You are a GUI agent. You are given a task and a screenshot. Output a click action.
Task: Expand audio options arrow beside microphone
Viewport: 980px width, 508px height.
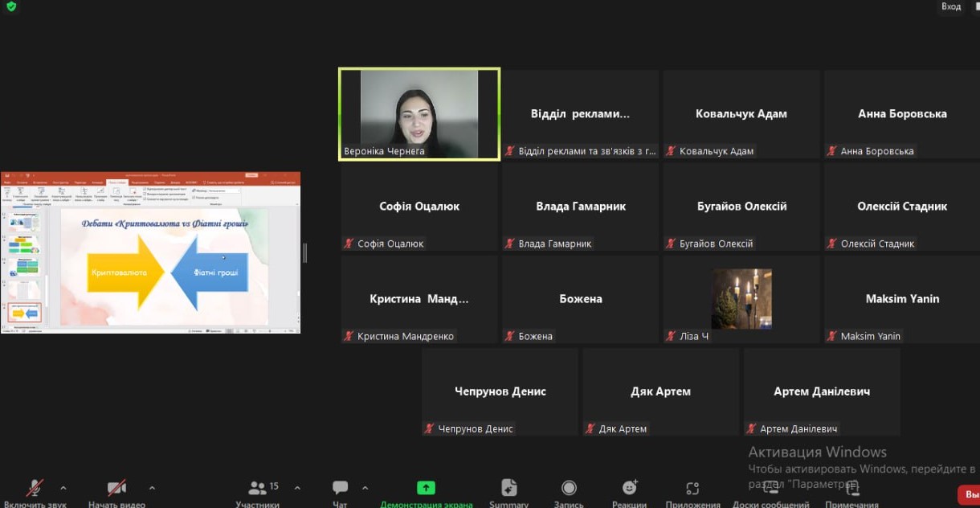pos(63,487)
